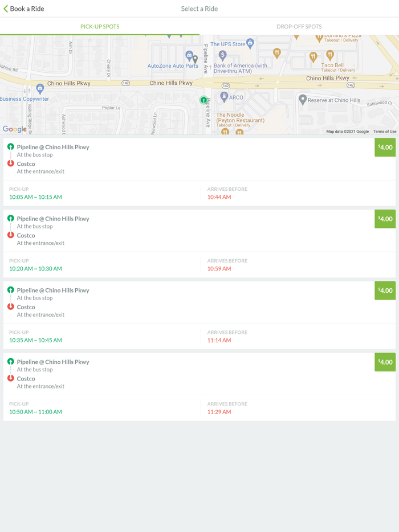Click the 11:14 AM arrival time
This screenshot has height=532, width=399.
point(219,340)
